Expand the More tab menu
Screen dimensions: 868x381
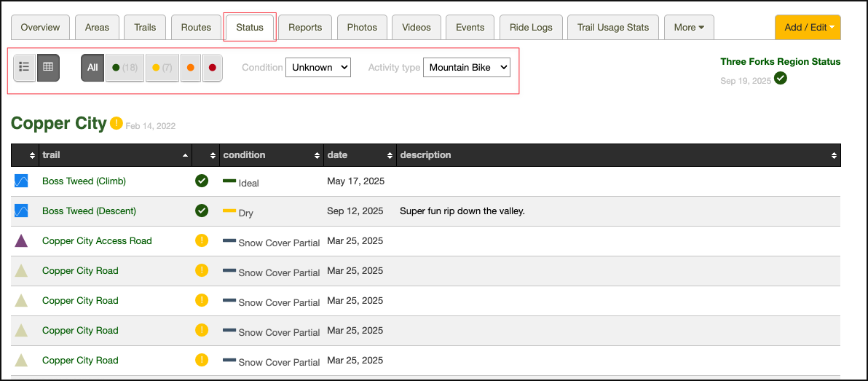[x=688, y=28]
